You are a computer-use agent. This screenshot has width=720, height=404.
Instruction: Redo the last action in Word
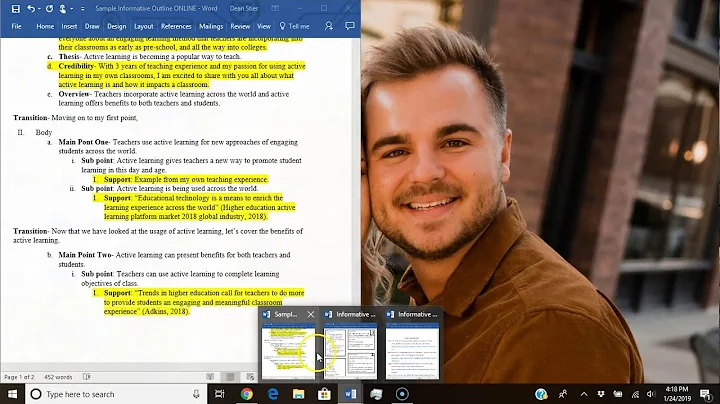[x=49, y=8]
